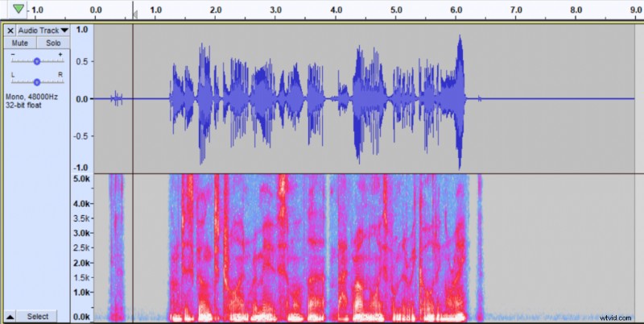Click the Select button on track panel
The width and height of the screenshot is (644, 324).
[38, 316]
